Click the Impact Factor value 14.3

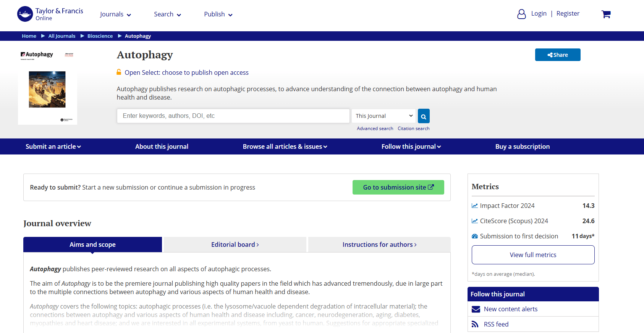point(589,206)
